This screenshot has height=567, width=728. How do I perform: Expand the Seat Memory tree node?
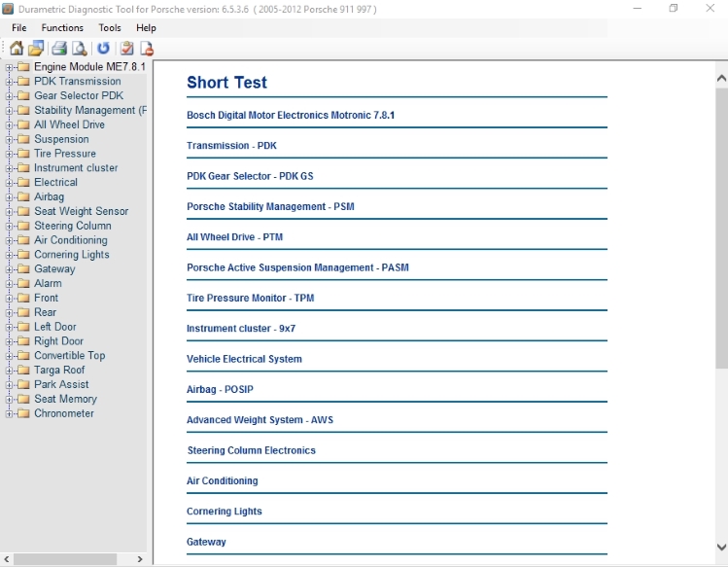click(9, 399)
